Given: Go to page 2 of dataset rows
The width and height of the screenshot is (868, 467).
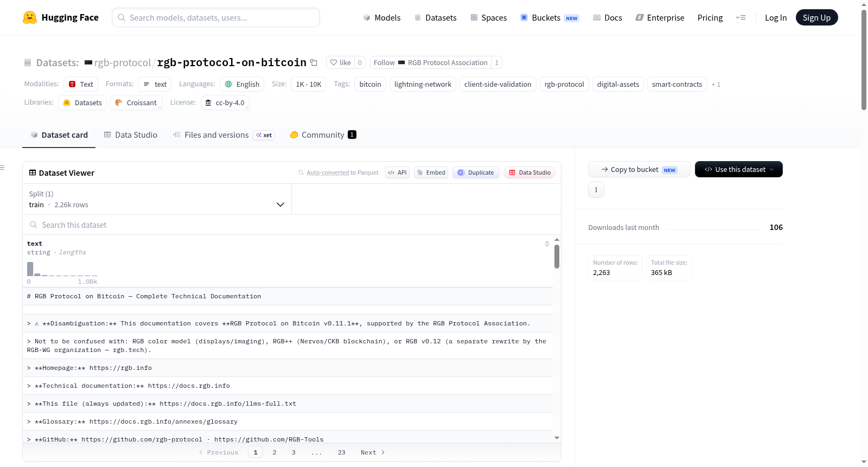Looking at the screenshot, I should pyautogui.click(x=275, y=452).
